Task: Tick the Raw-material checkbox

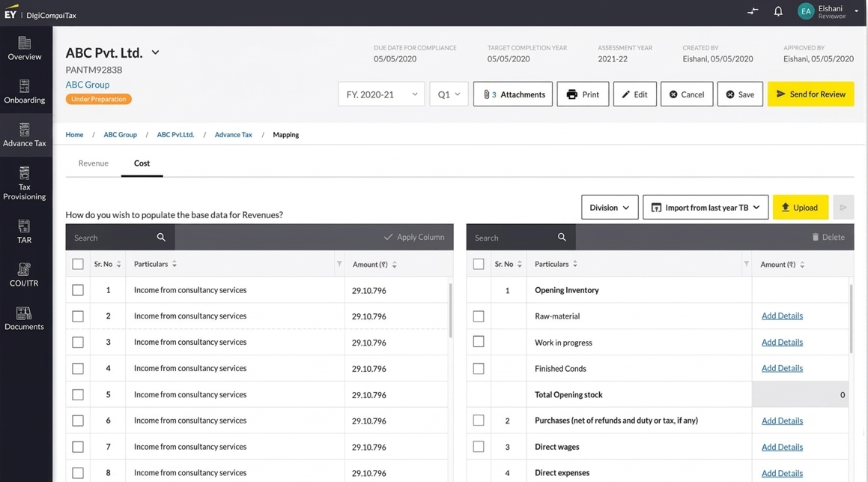Action: 479,316
